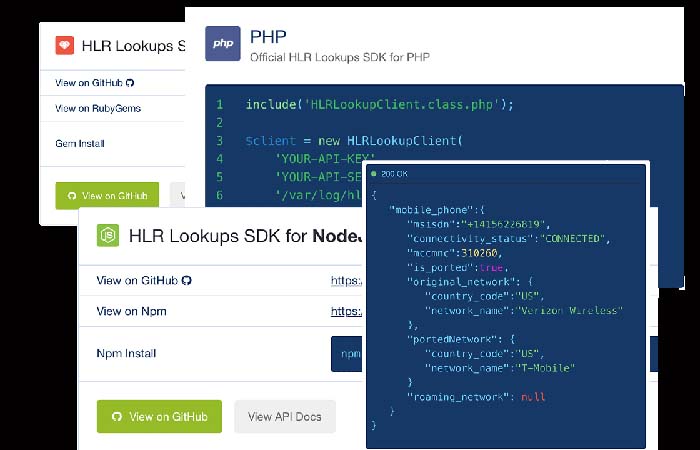700x450 pixels.
Task: Click 'Official HLR Lookups SDK for PHP' subtitle
Action: pyautogui.click(x=340, y=57)
